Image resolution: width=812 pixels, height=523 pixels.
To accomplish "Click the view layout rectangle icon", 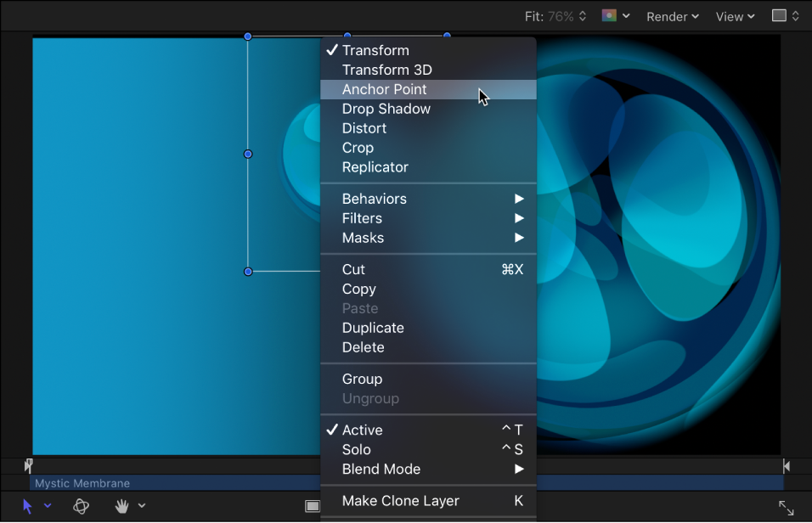I will coord(312,505).
